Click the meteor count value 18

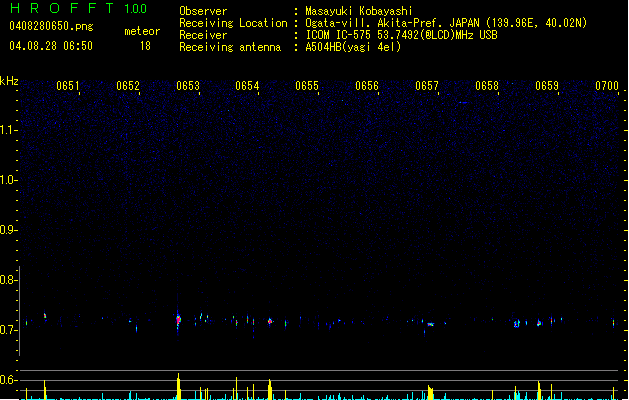[145, 46]
